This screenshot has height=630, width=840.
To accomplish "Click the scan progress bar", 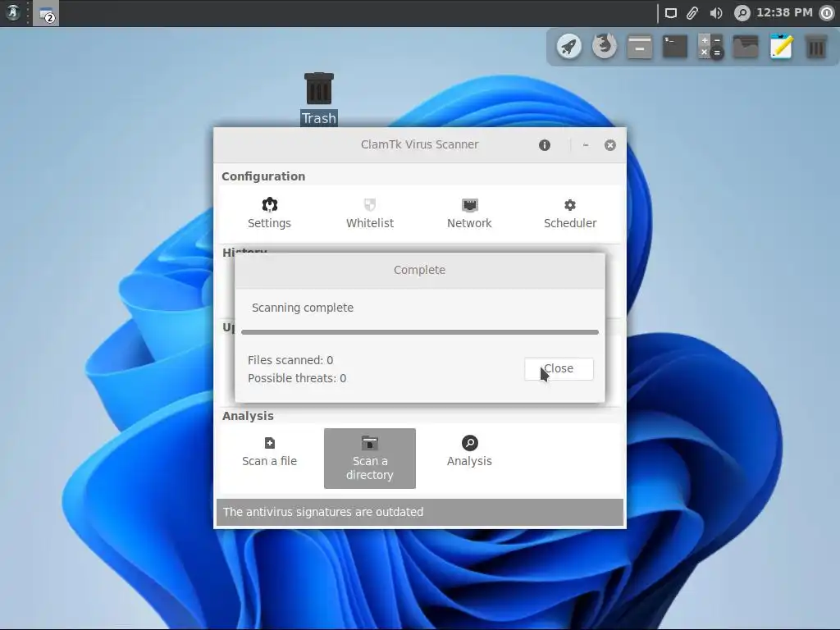I will click(419, 332).
